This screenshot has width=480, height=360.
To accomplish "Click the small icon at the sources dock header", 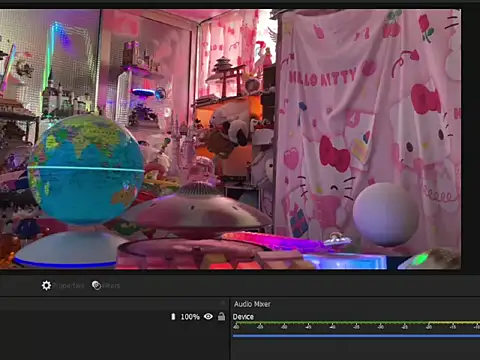I will pos(223,303).
